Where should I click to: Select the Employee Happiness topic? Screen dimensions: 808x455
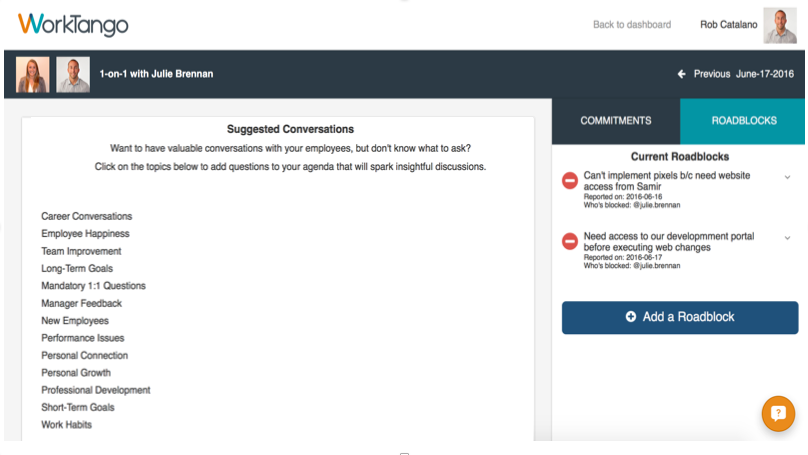[x=85, y=234]
